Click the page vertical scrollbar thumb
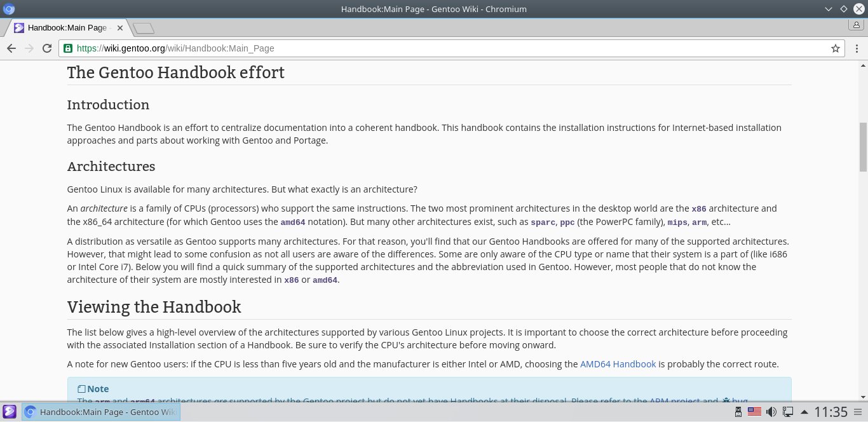Viewport: 868px width, 422px height. click(864, 147)
